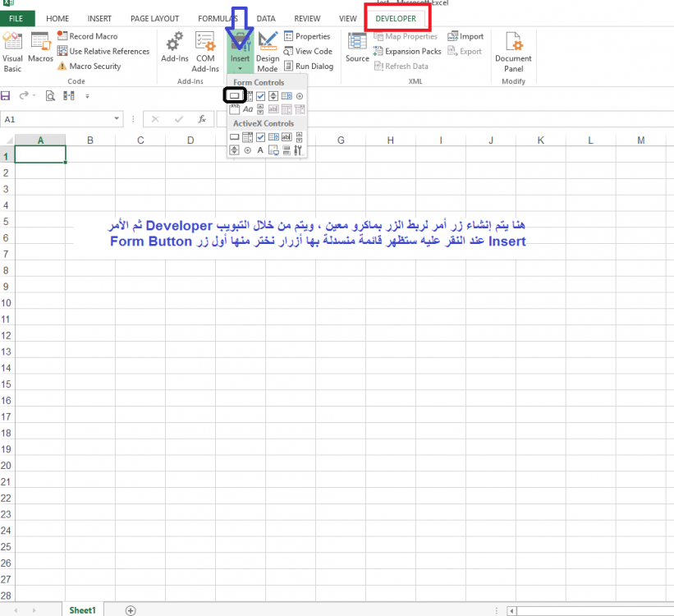Open the Macros dialog

click(40, 48)
